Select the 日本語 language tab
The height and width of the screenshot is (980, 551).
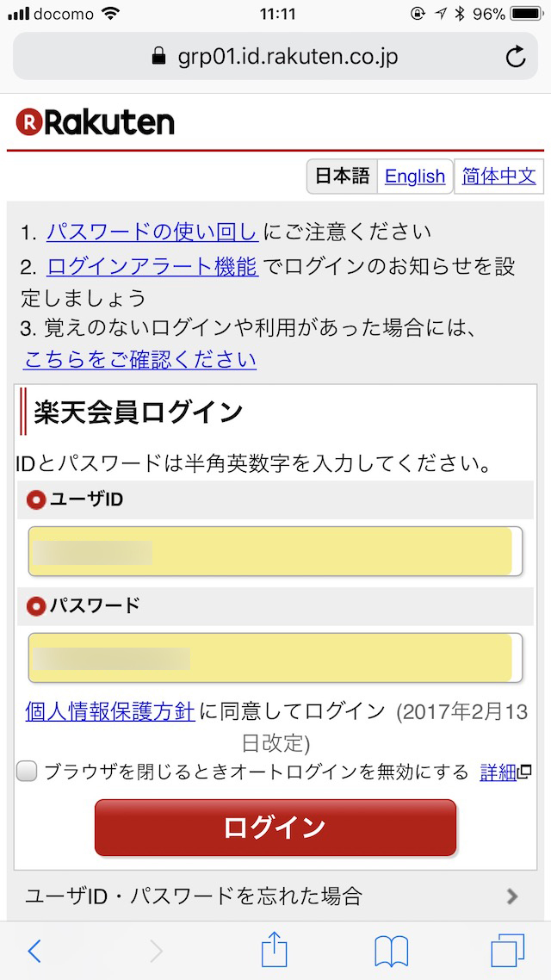(342, 177)
